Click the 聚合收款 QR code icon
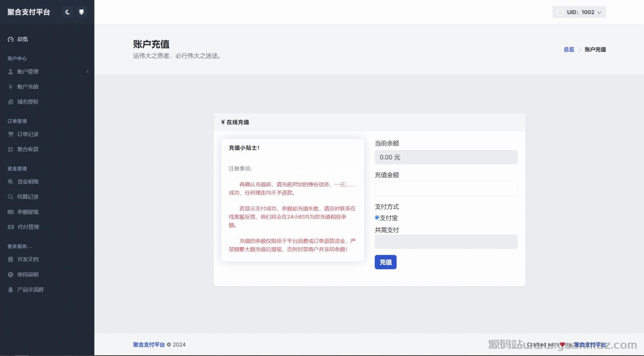This screenshot has width=644, height=356. click(x=10, y=150)
